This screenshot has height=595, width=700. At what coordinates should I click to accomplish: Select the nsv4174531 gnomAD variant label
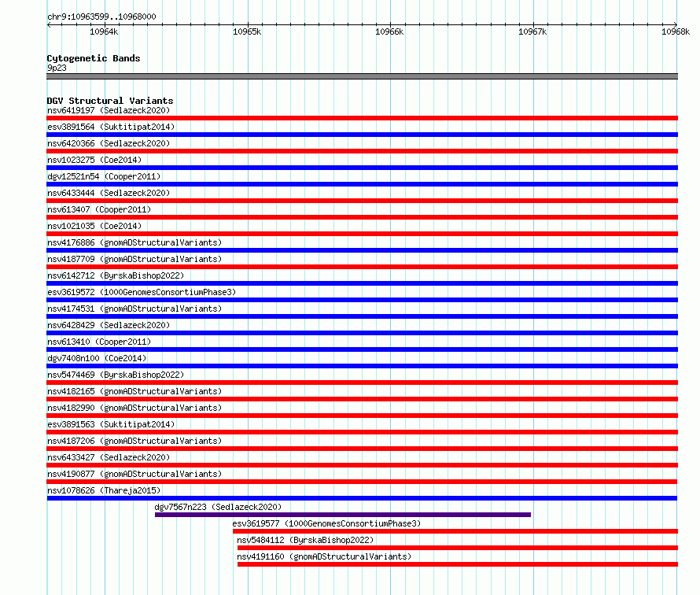[134, 309]
